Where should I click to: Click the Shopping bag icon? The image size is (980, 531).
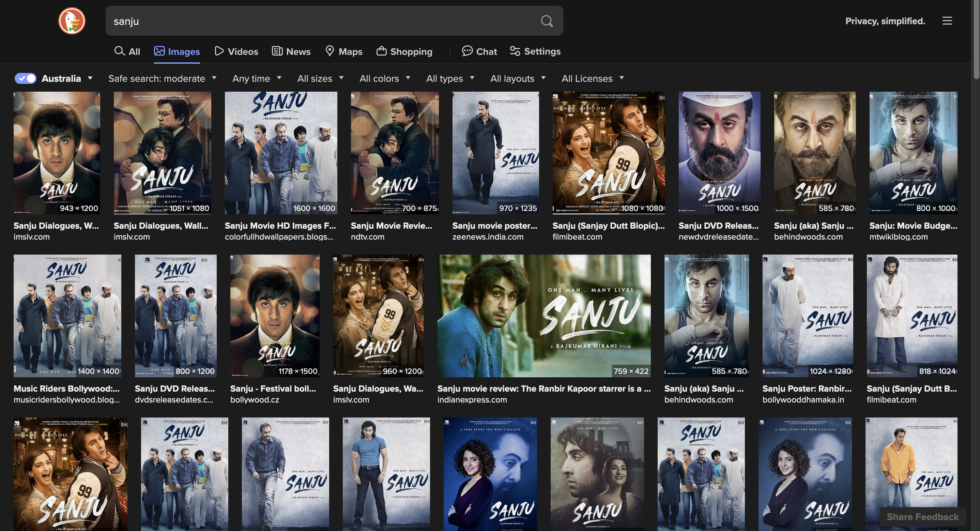point(381,51)
